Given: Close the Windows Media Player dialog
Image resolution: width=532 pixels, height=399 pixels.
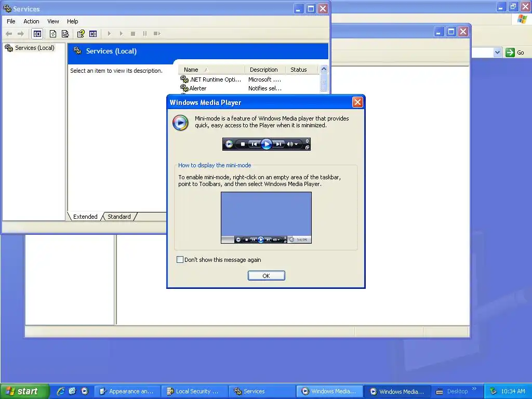Looking at the screenshot, I should [357, 102].
